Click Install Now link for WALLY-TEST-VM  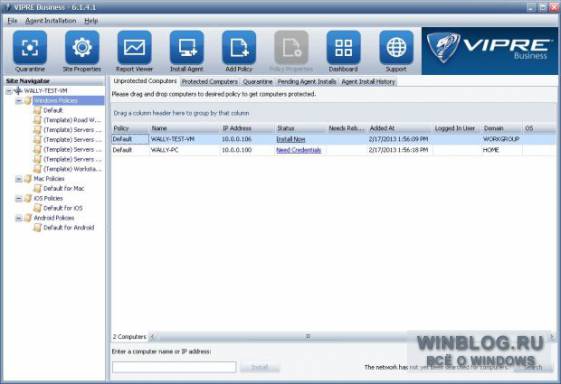291,139
